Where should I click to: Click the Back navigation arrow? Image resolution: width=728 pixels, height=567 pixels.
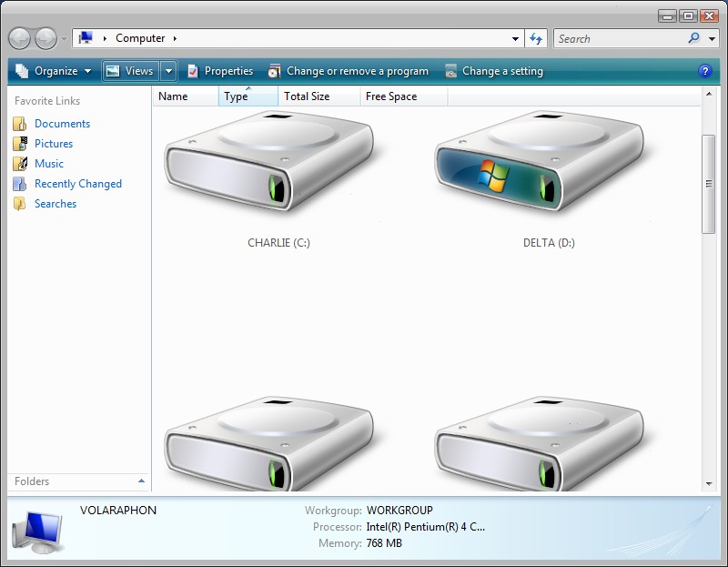[21, 38]
